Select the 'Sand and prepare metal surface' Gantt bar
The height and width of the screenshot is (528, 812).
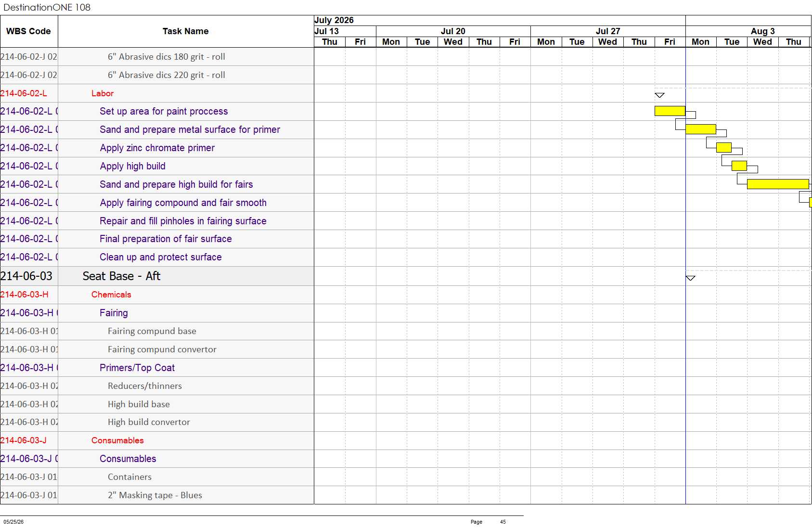pyautogui.click(x=700, y=129)
